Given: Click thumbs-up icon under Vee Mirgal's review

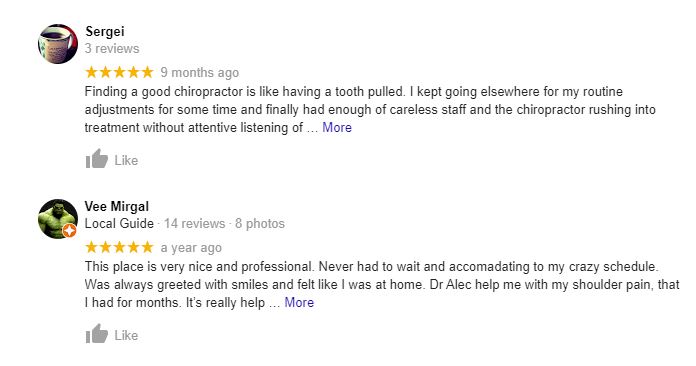Looking at the screenshot, I should click(97, 334).
